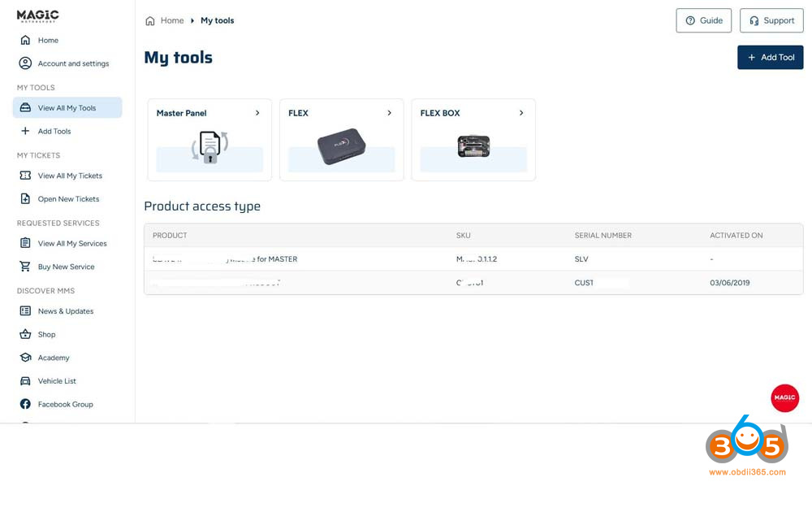812x508 pixels.
Task: Click the Academy graduation cap icon
Action: click(x=25, y=358)
